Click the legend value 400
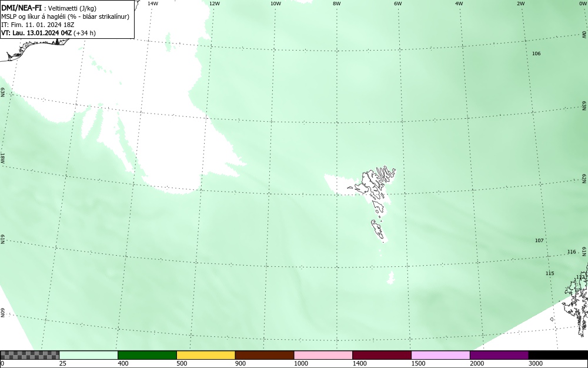Image resolution: width=588 pixels, height=368 pixels. point(123,363)
